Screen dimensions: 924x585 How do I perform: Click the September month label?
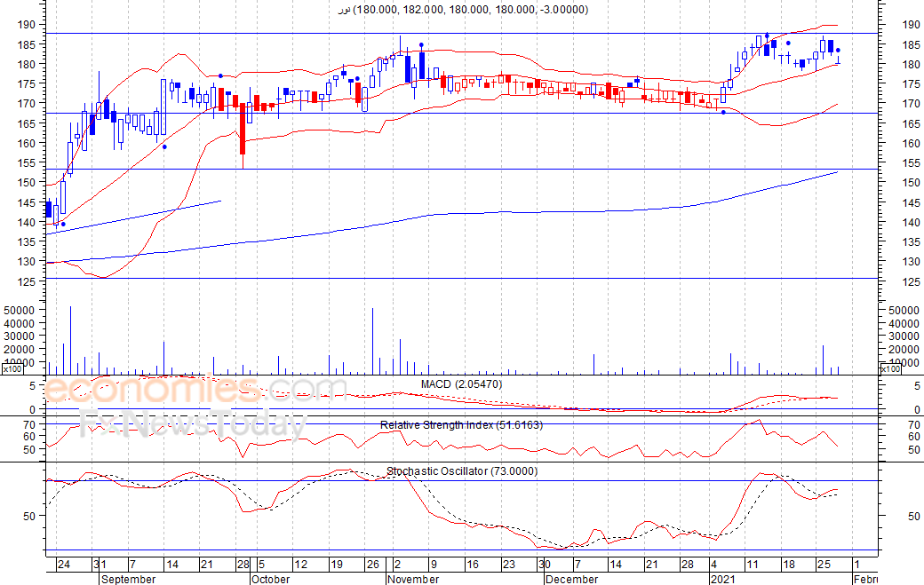click(x=129, y=579)
